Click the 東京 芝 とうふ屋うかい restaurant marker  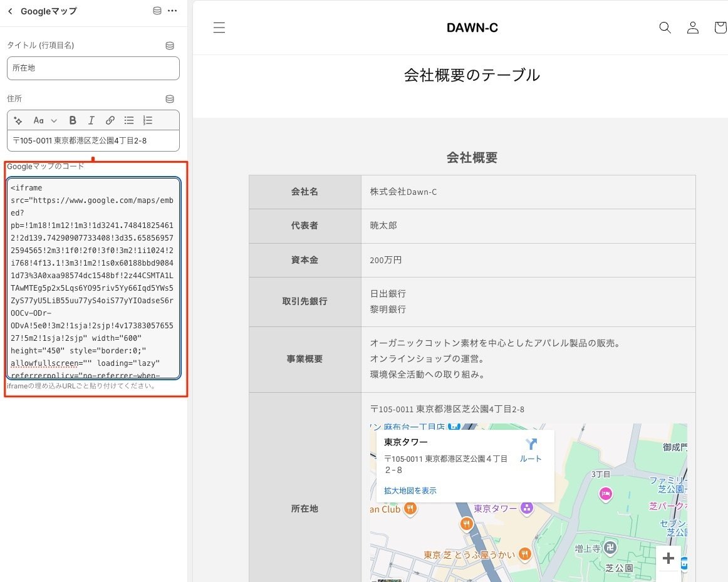pos(525,554)
